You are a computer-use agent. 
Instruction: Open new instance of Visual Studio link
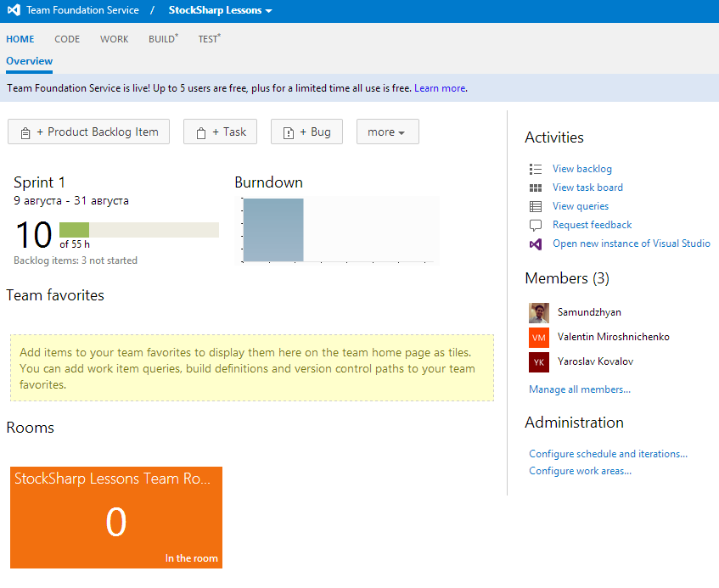coord(632,244)
